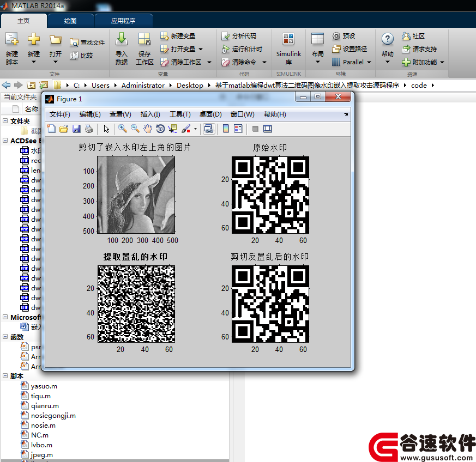Viewport: 476px width, 462px height.
Task: Select the Rotate 3D tool
Action: click(x=160, y=129)
